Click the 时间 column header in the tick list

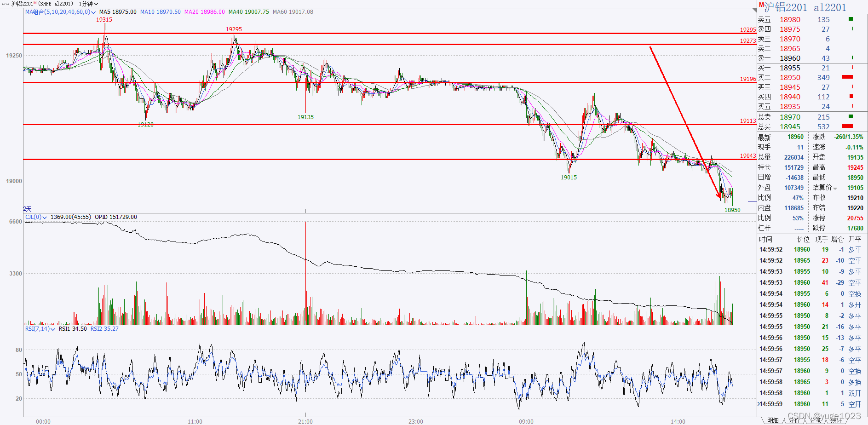tap(765, 239)
